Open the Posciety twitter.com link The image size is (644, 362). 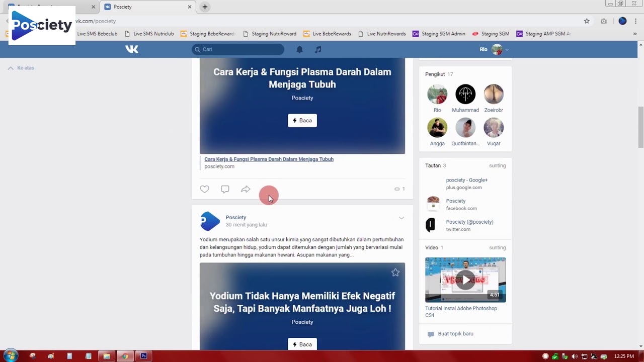[470, 222]
